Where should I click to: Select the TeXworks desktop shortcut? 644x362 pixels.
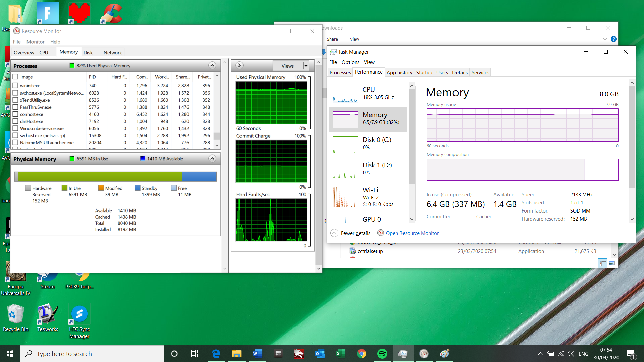tap(48, 318)
